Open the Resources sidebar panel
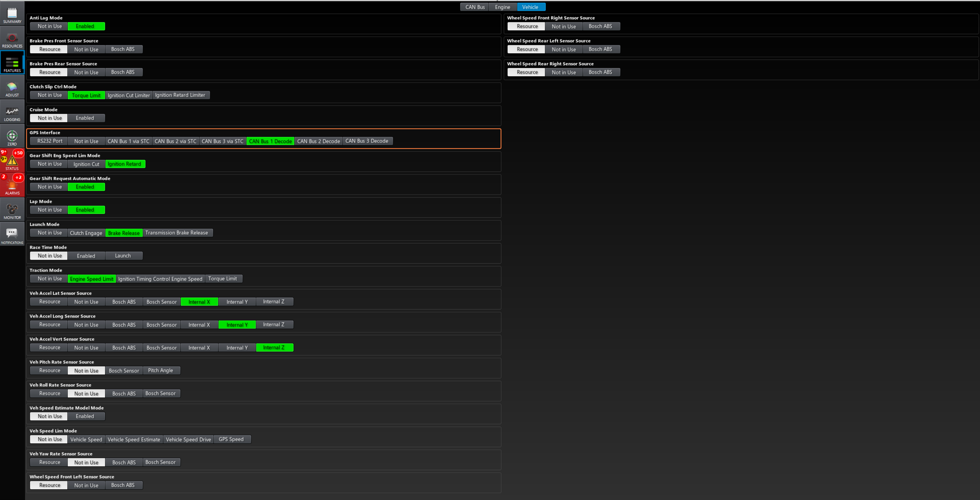Viewport: 980px width, 500px height. [12, 40]
